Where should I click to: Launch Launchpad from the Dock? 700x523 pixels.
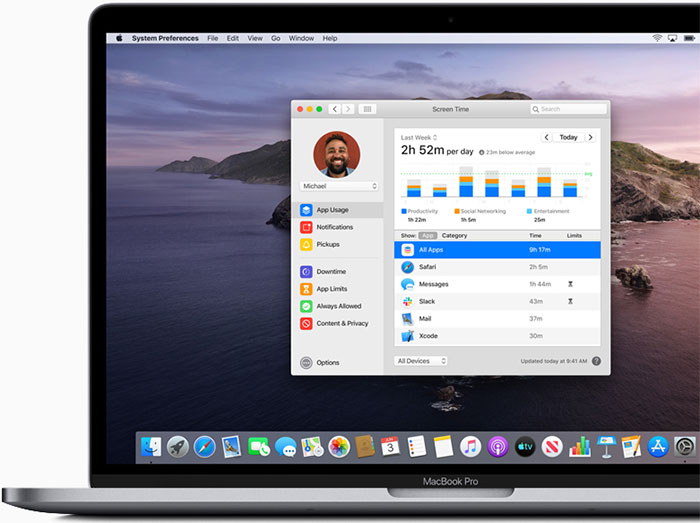click(178, 447)
